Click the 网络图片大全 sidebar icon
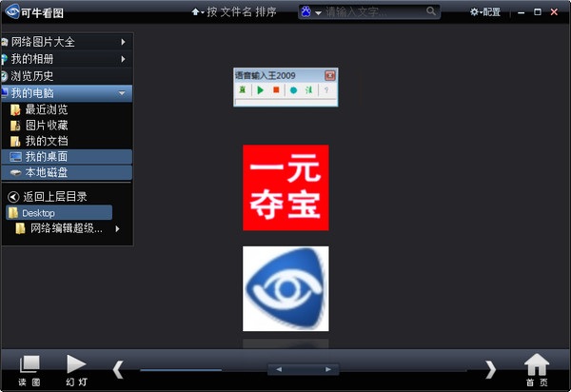Viewport: 571px width, 392px height. 5,42
